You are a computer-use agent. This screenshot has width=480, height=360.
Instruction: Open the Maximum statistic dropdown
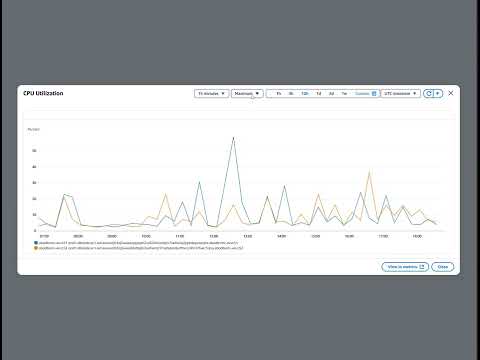point(247,94)
